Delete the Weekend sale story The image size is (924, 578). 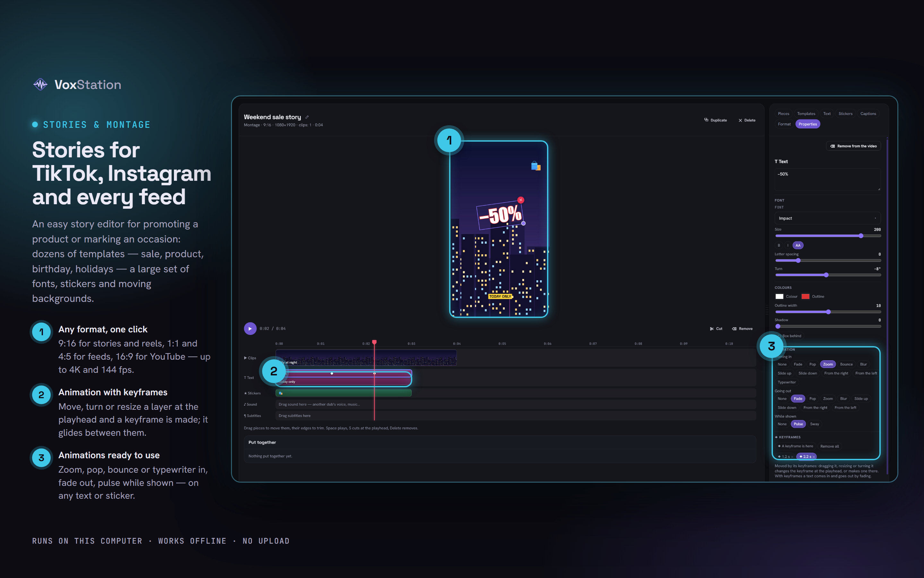[747, 120]
